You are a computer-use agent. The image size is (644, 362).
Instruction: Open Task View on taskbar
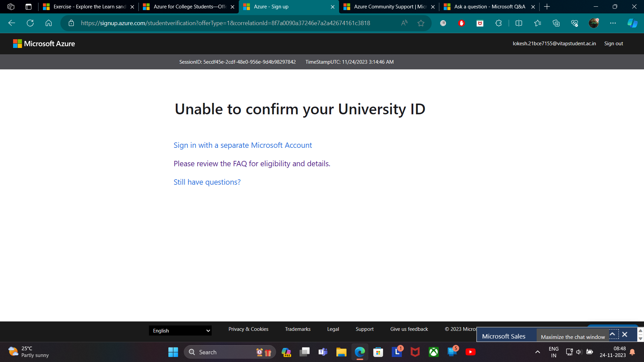[305, 352]
